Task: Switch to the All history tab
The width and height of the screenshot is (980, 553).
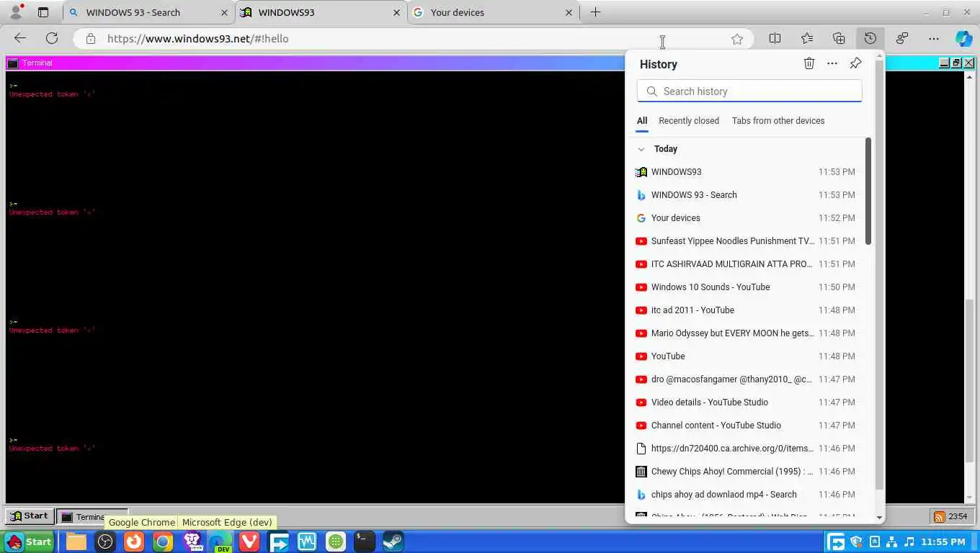Action: [x=642, y=121]
